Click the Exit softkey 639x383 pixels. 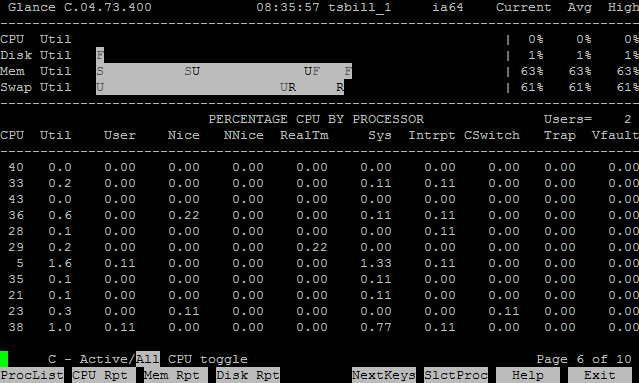point(600,375)
